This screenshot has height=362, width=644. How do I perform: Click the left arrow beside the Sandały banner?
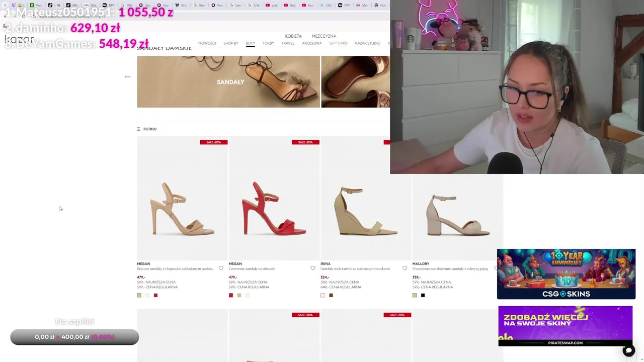[x=127, y=77]
